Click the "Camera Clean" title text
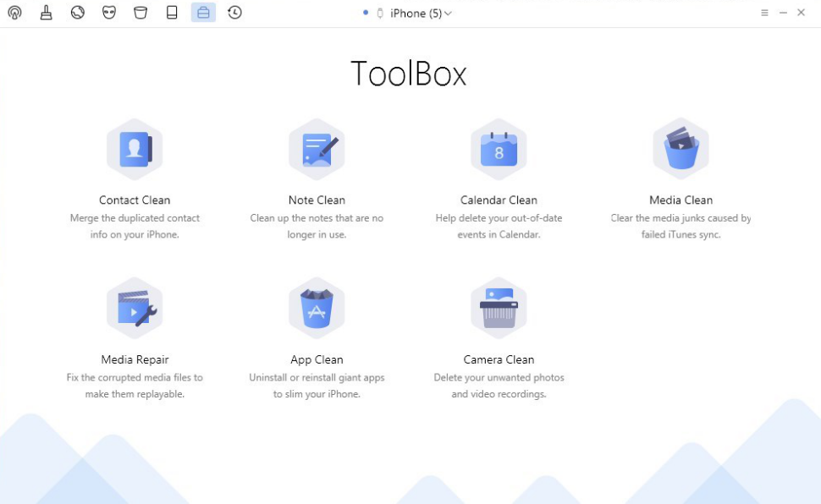Screen dimensions: 821x504 point(499,359)
